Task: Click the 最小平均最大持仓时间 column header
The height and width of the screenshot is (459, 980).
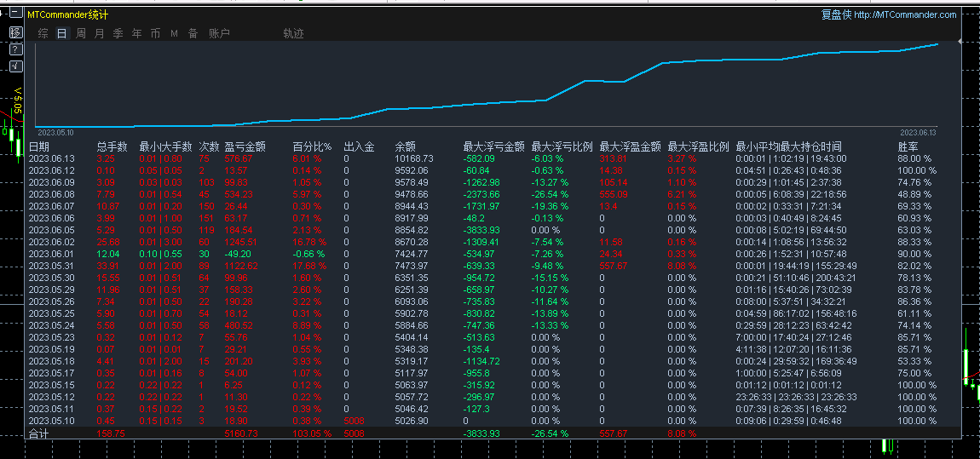Action: pyautogui.click(x=789, y=146)
